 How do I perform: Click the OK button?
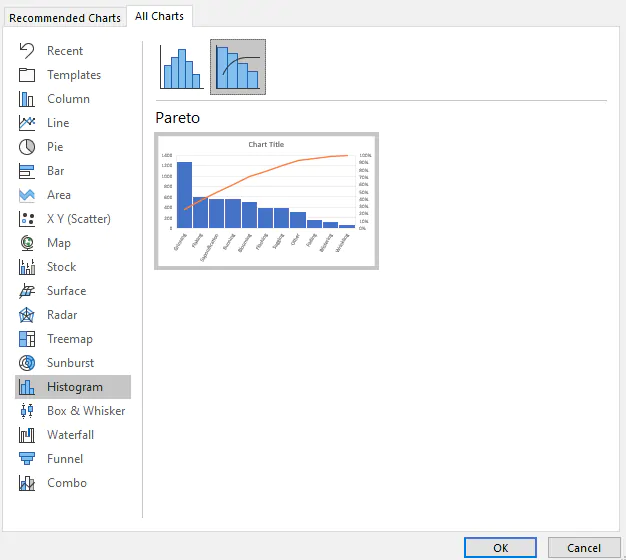(500, 547)
